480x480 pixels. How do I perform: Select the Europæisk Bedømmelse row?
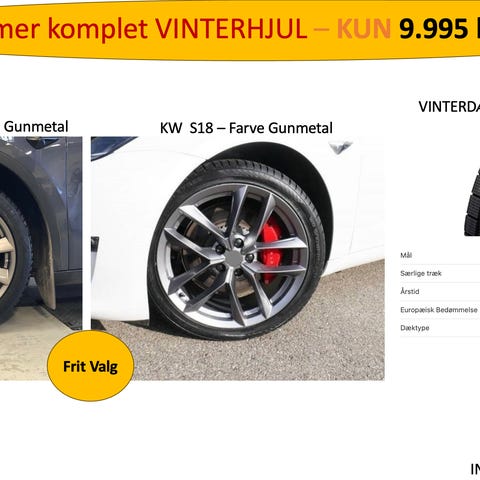pos(440,310)
